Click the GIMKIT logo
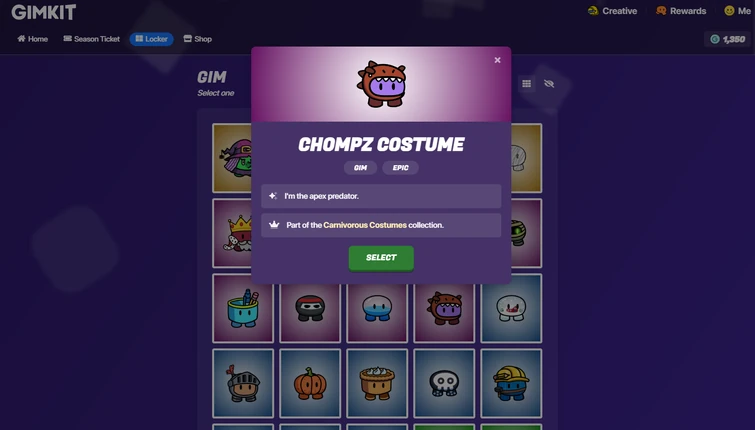Screen dimensions: 755x430 (x=44, y=12)
